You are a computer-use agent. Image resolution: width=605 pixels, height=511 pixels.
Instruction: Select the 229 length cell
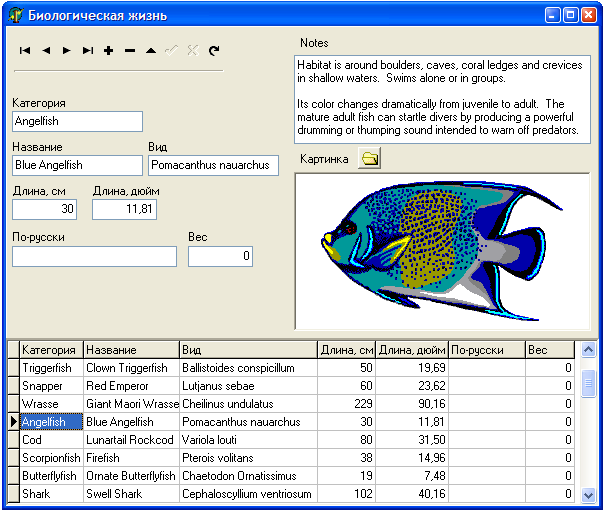click(x=346, y=404)
